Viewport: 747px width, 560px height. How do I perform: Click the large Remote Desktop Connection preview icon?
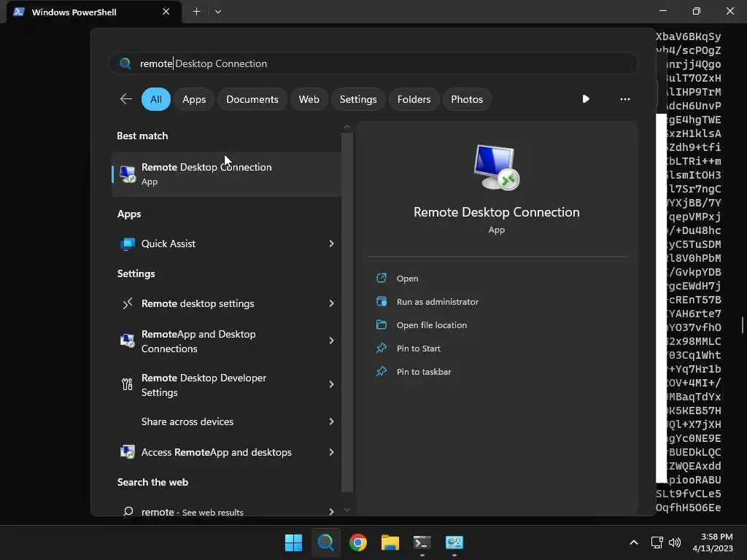click(x=496, y=167)
